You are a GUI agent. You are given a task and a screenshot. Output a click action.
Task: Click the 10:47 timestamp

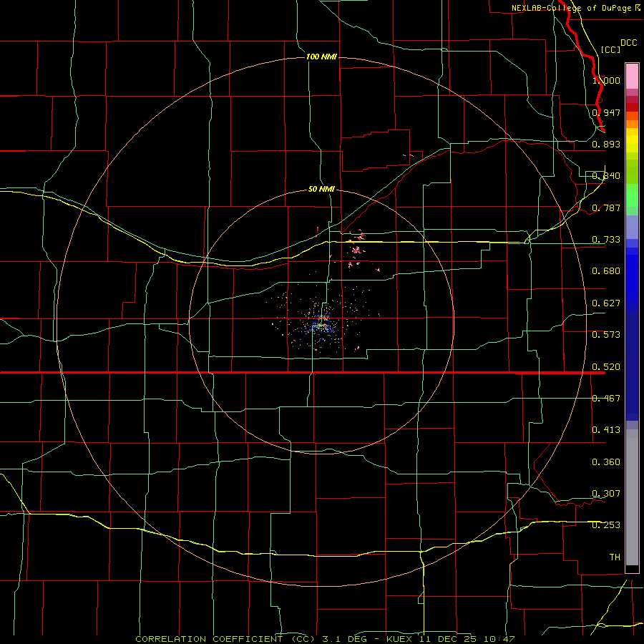[x=499, y=639]
